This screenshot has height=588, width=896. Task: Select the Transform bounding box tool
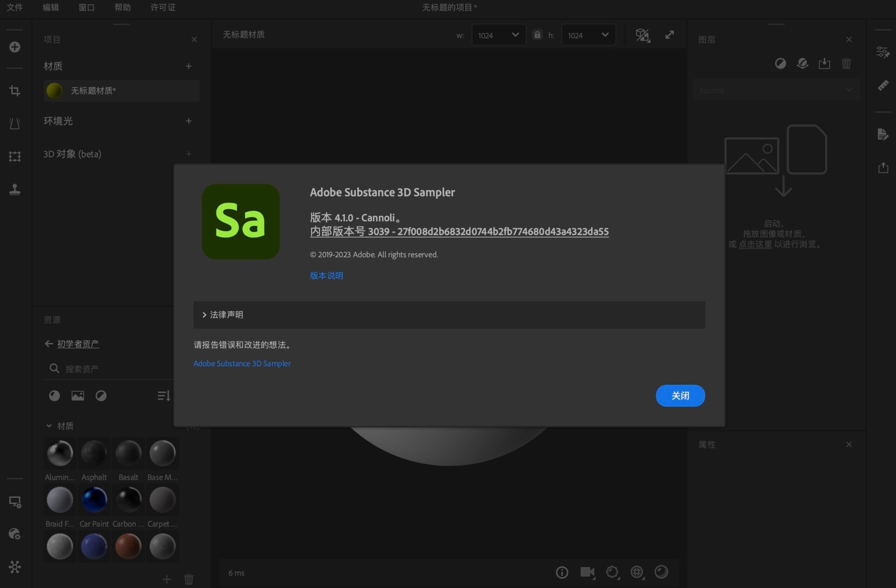[x=15, y=156]
